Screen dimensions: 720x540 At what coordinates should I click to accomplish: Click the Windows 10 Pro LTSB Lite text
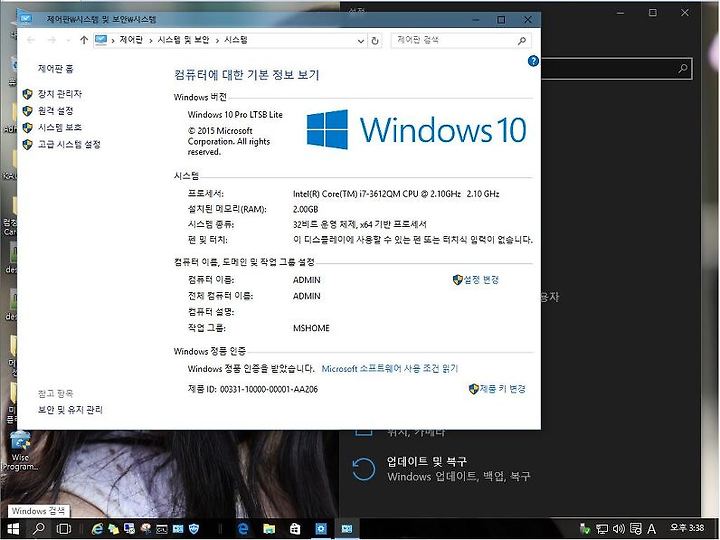click(235, 115)
